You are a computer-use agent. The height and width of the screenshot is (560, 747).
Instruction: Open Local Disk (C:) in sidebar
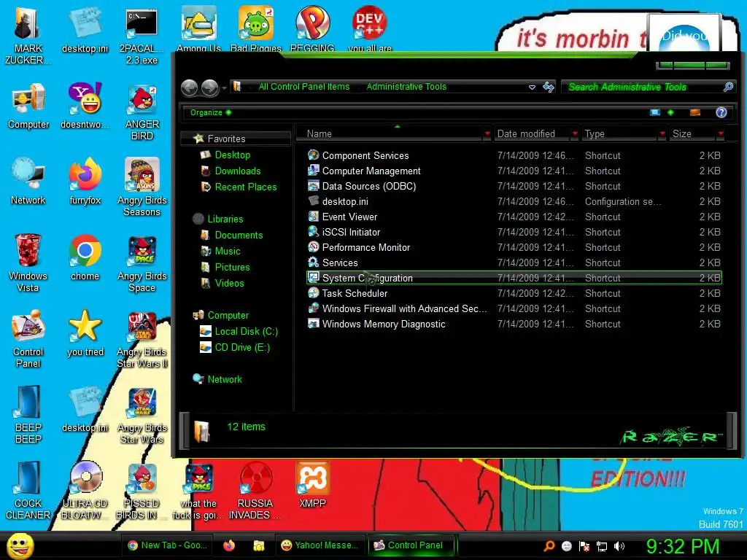point(246,332)
